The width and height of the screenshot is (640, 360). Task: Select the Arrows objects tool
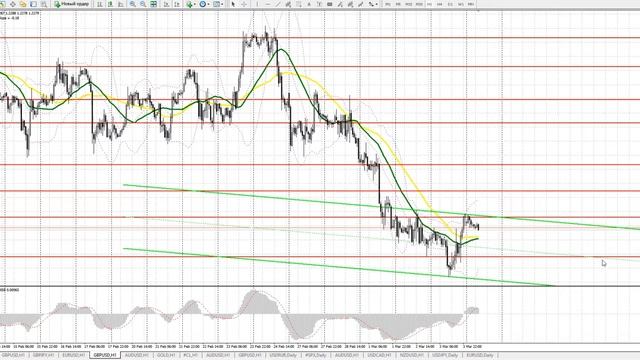371,4
